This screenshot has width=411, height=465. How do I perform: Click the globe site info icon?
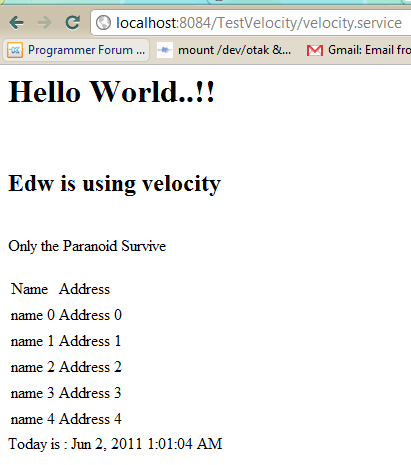tap(103, 23)
